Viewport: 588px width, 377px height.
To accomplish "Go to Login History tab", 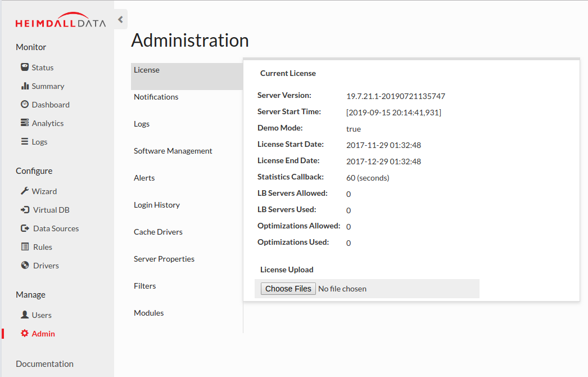I will click(156, 205).
